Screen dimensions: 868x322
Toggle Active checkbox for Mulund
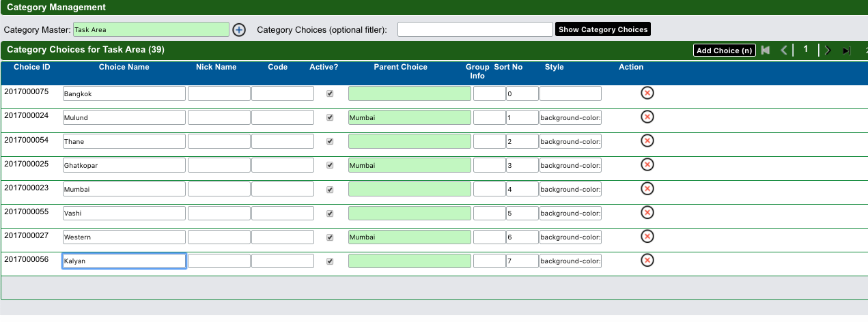330,117
